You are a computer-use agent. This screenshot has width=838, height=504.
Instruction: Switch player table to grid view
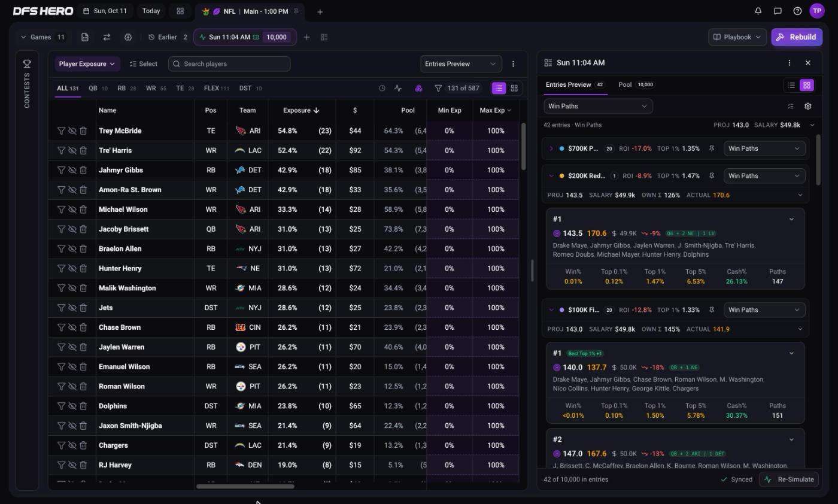click(x=514, y=88)
